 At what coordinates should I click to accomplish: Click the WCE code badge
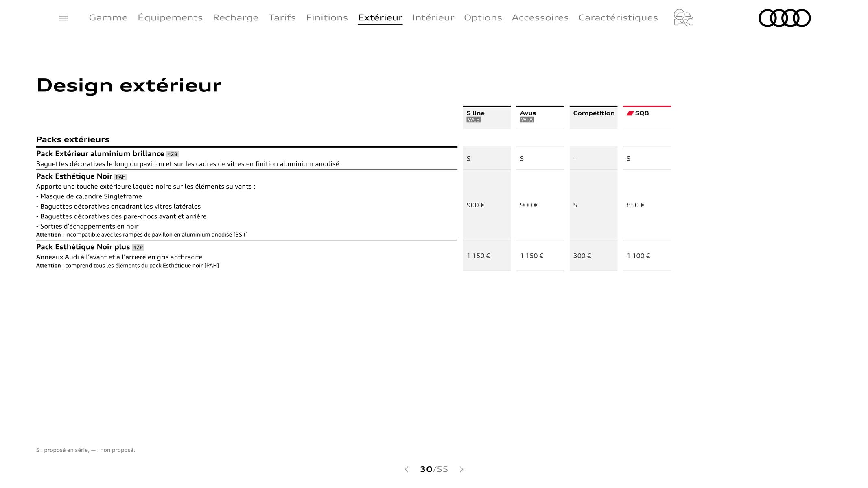click(473, 120)
